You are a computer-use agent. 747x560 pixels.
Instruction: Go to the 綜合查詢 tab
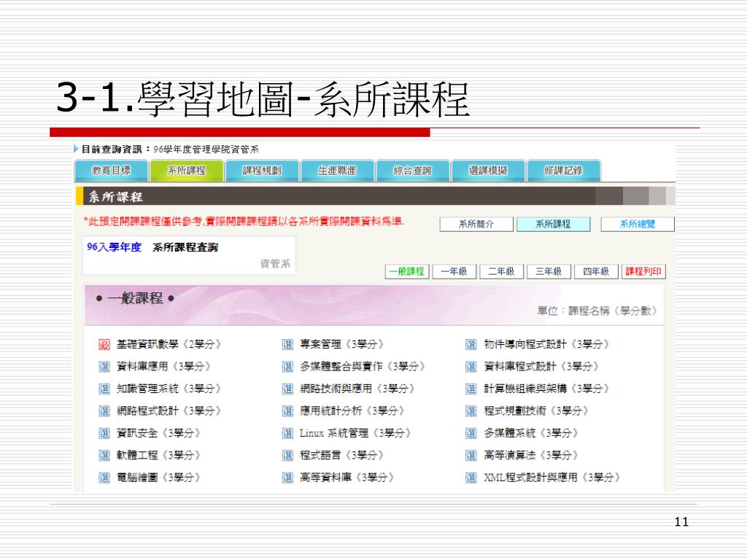point(413,171)
